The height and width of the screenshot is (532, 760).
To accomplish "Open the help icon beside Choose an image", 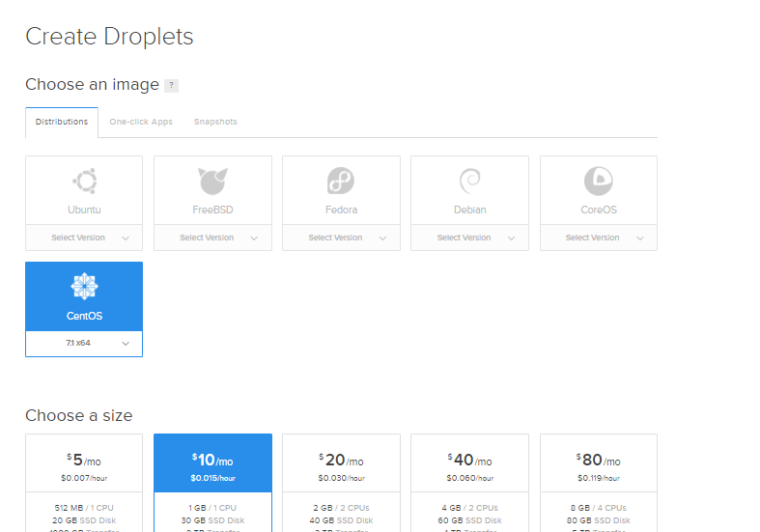I will pyautogui.click(x=171, y=86).
